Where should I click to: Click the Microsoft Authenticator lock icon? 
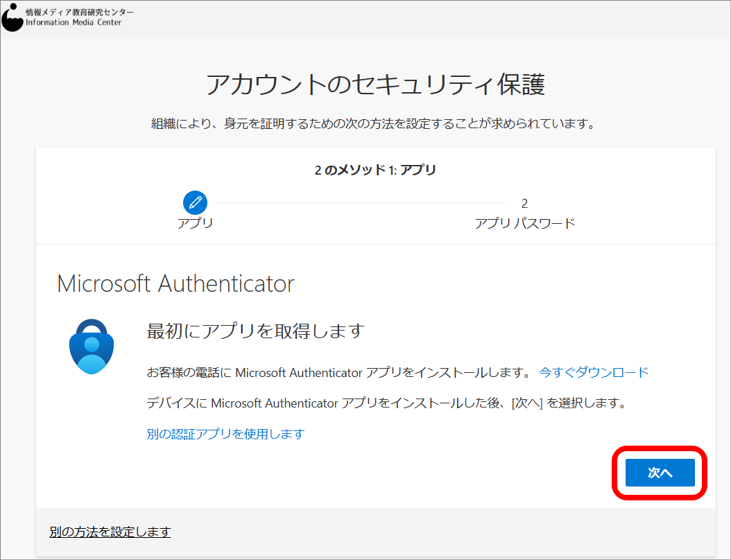[92, 346]
